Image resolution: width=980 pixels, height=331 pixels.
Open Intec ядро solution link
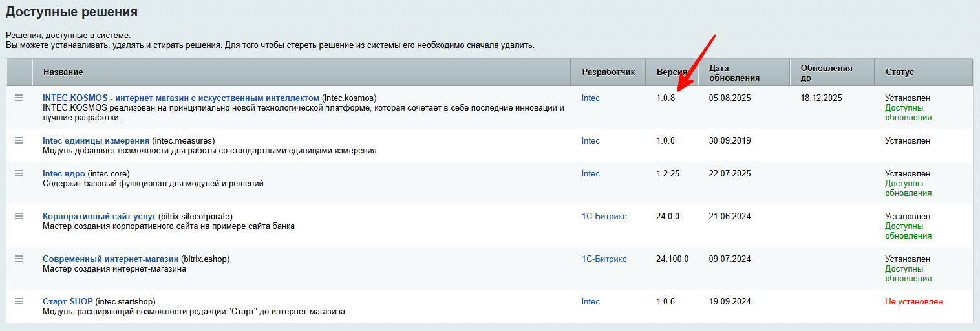pyautogui.click(x=64, y=174)
